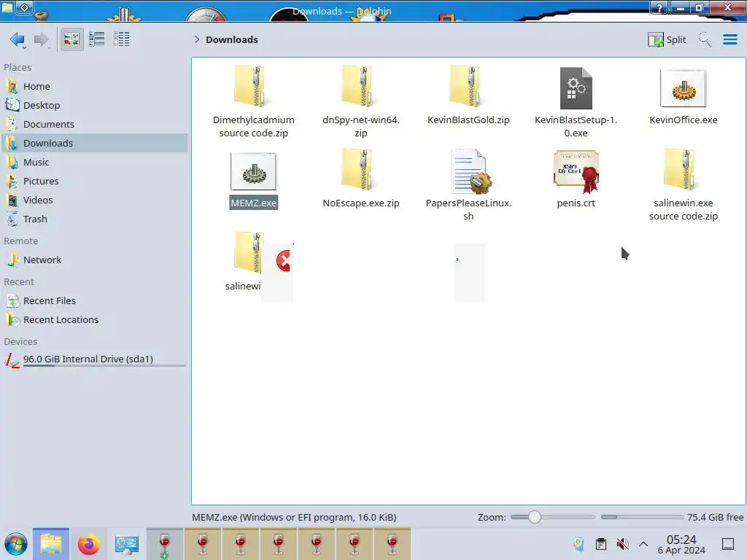Screen dimensions: 747x560
Task: Select KevinOffice.exe gear icon
Action: (683, 88)
